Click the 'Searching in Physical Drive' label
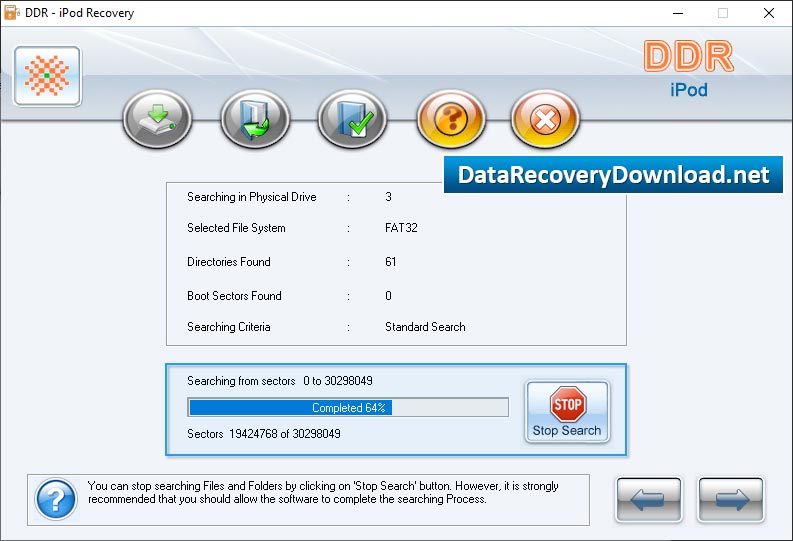Image resolution: width=793 pixels, height=541 pixels. tap(252, 197)
